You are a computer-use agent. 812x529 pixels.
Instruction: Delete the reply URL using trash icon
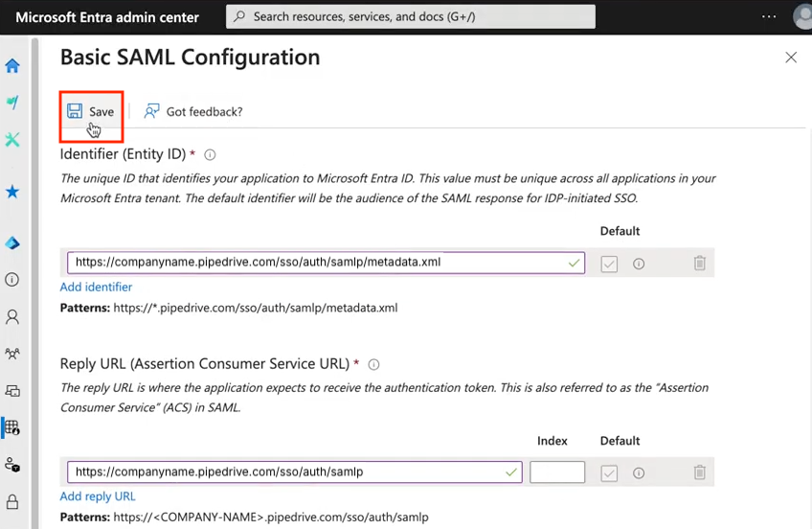(x=700, y=472)
